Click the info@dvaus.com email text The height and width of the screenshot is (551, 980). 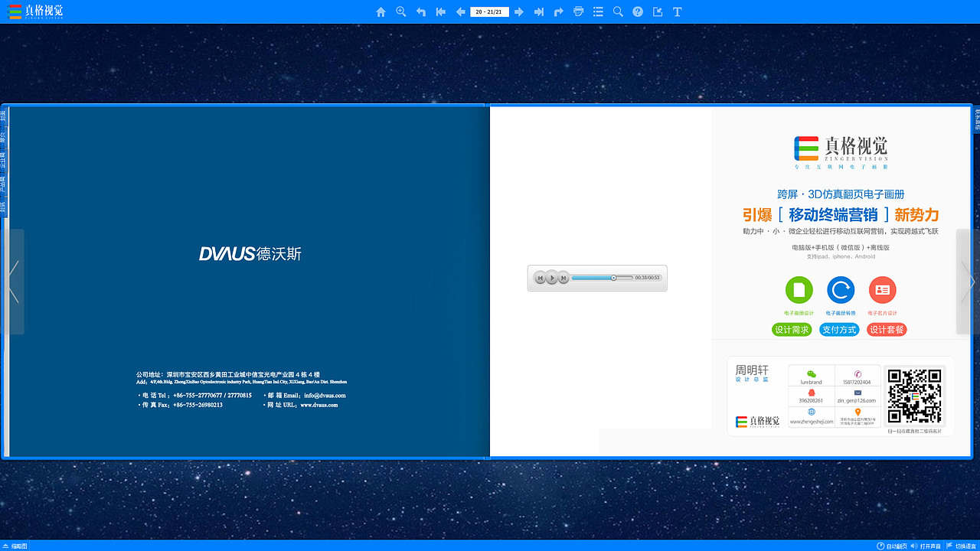pos(325,396)
